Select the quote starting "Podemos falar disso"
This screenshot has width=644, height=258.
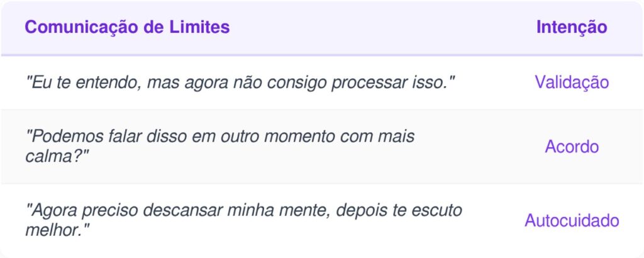219,147
